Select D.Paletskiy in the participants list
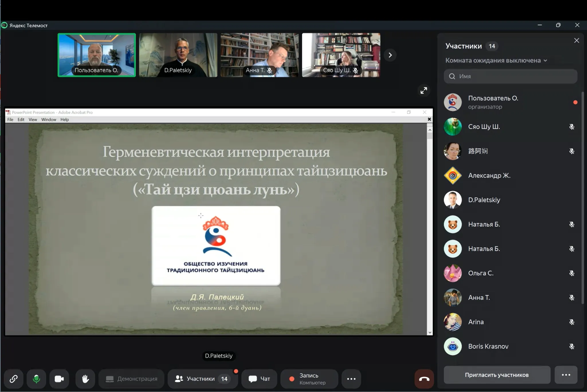This screenshot has width=587, height=392. 511,200
